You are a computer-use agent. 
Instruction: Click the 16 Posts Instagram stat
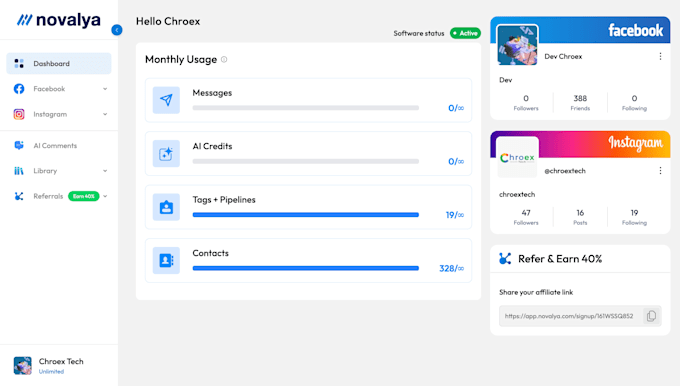pos(580,217)
